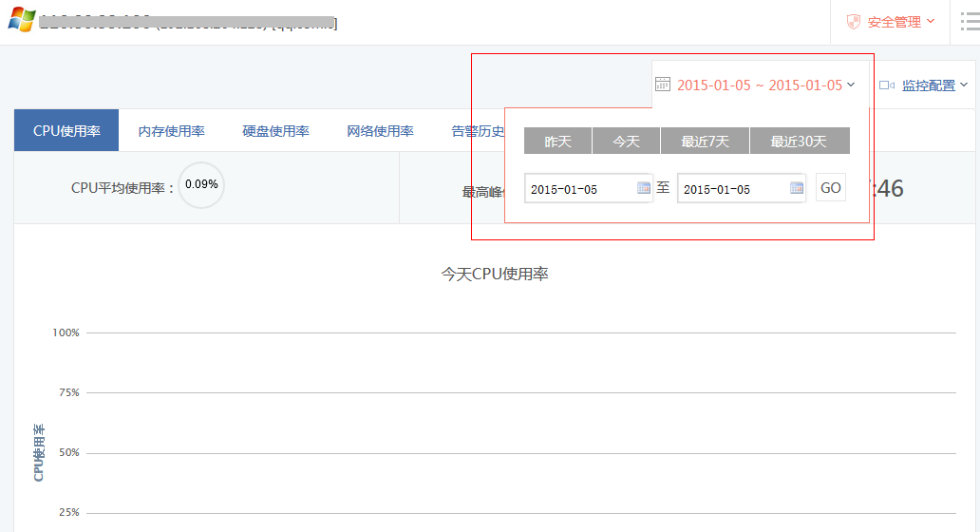Expand the 监控配置 dropdown
This screenshot has height=532, width=980.
(934, 85)
